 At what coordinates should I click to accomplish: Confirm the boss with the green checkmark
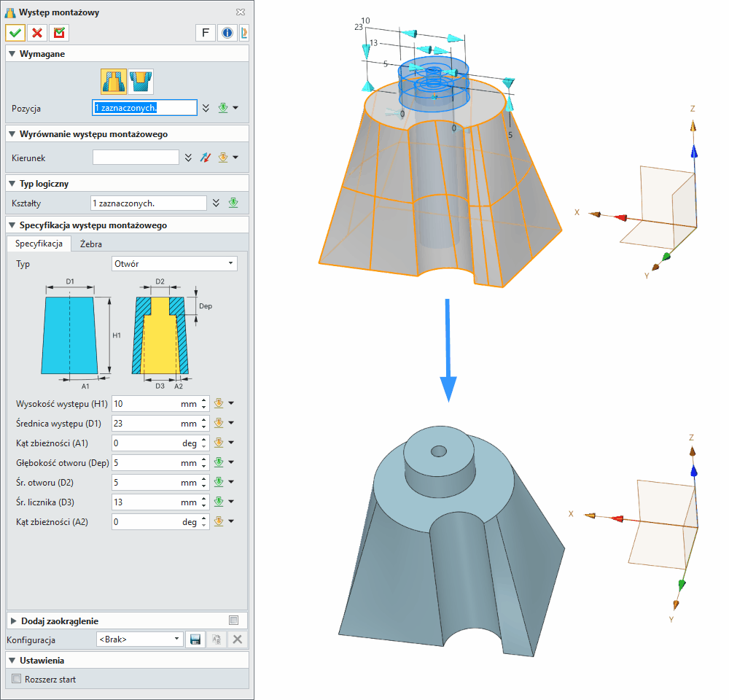pos(15,33)
